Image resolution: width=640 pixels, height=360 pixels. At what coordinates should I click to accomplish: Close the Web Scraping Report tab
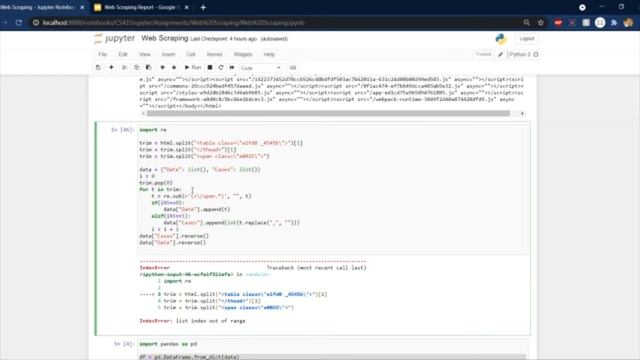[187, 7]
